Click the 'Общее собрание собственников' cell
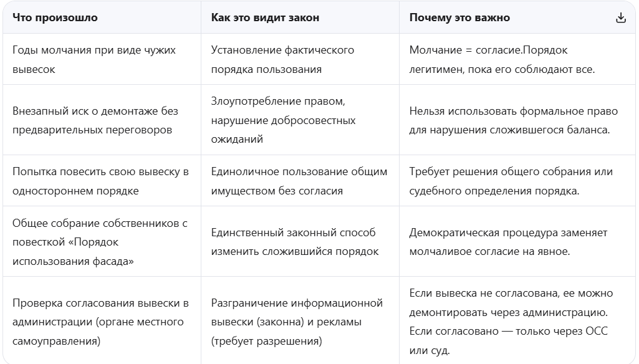 [x=102, y=241]
